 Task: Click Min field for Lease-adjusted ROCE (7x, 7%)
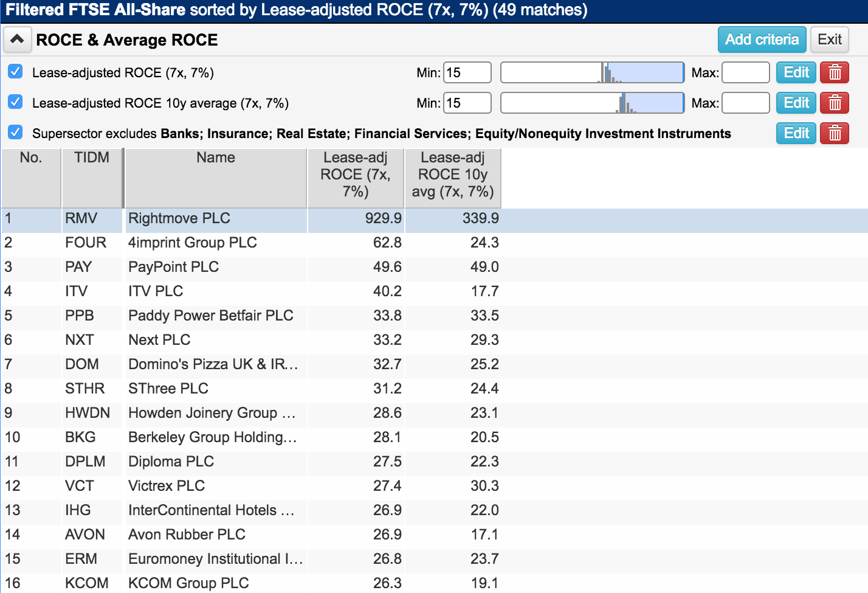click(467, 72)
